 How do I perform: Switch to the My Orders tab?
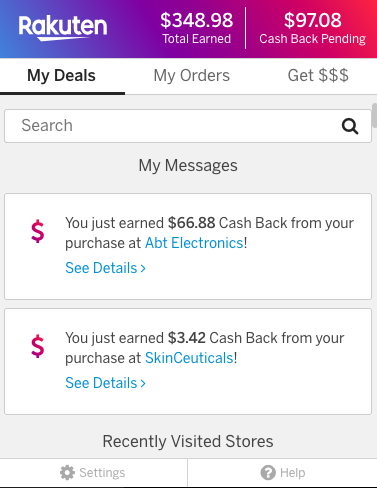tap(192, 76)
